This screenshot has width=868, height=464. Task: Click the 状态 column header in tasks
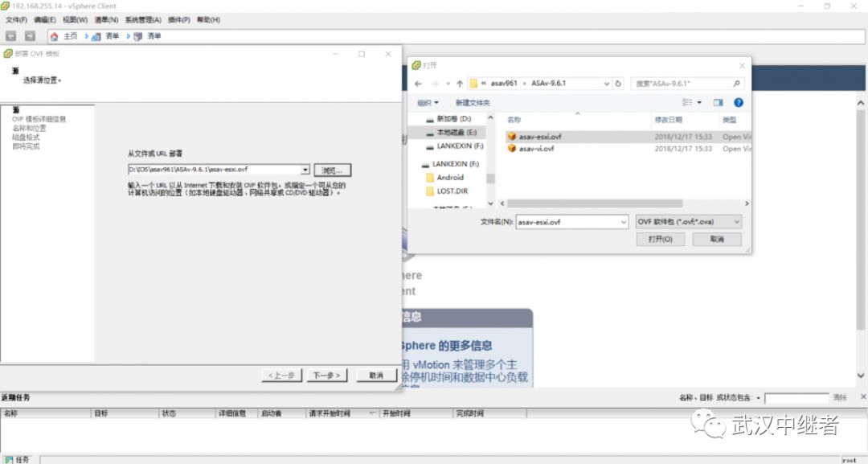[187, 413]
